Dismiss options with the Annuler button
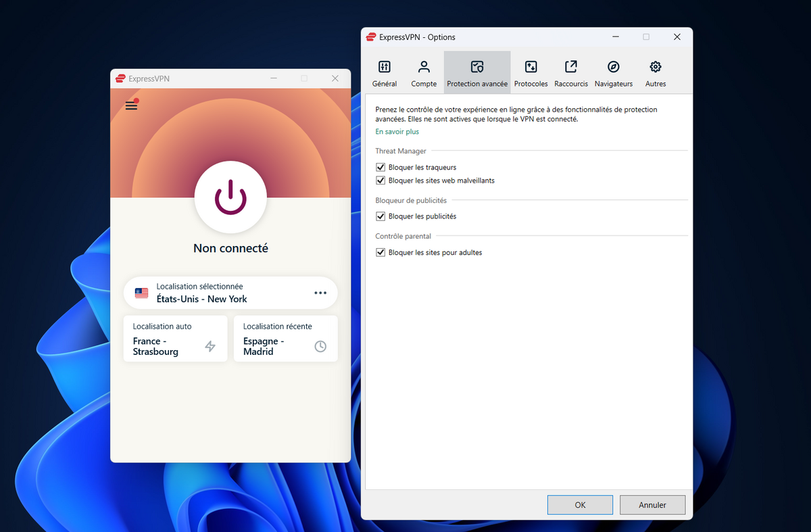 pos(652,504)
